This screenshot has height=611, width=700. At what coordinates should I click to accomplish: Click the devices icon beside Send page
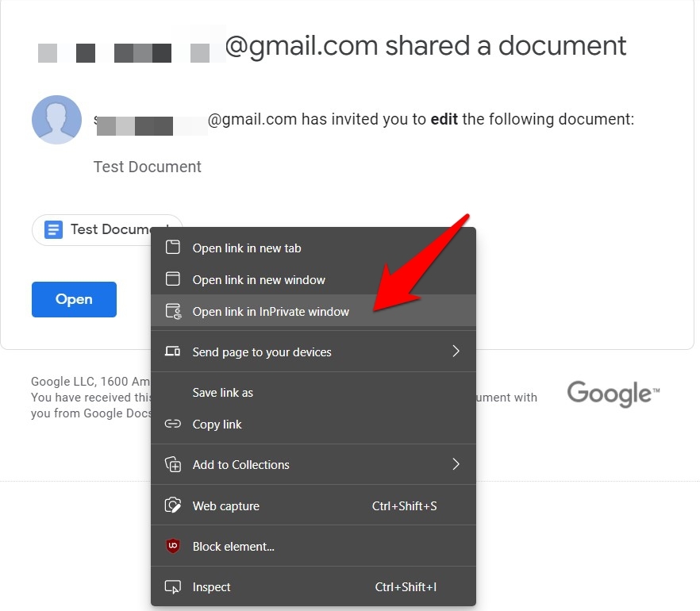point(173,352)
